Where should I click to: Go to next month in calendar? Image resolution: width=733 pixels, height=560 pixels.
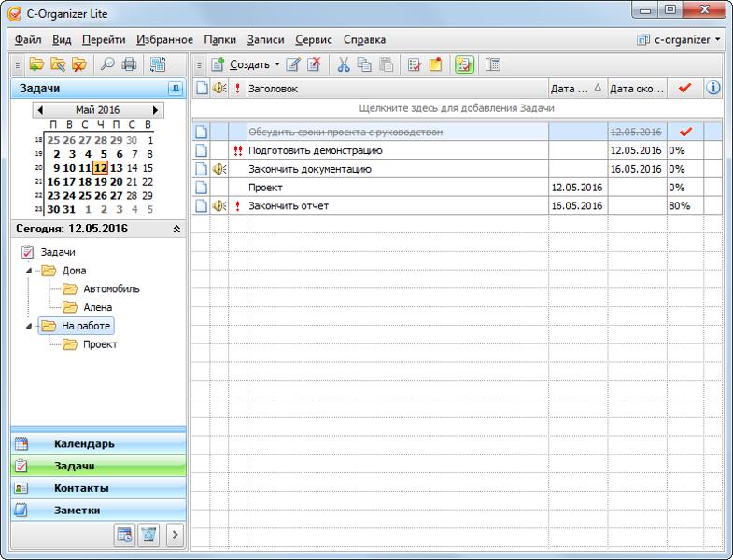point(155,110)
